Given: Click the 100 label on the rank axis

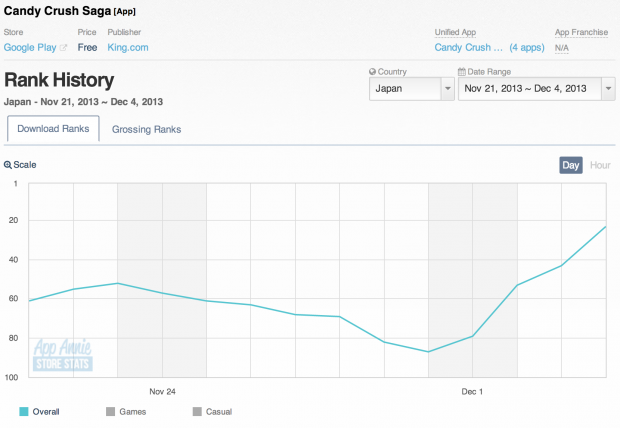Looking at the screenshot, I should click(11, 377).
